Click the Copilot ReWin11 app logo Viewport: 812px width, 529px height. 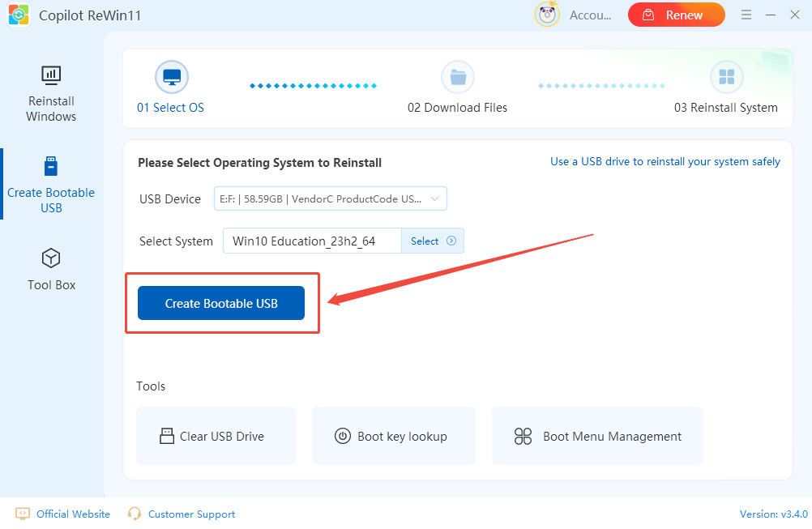click(x=19, y=15)
